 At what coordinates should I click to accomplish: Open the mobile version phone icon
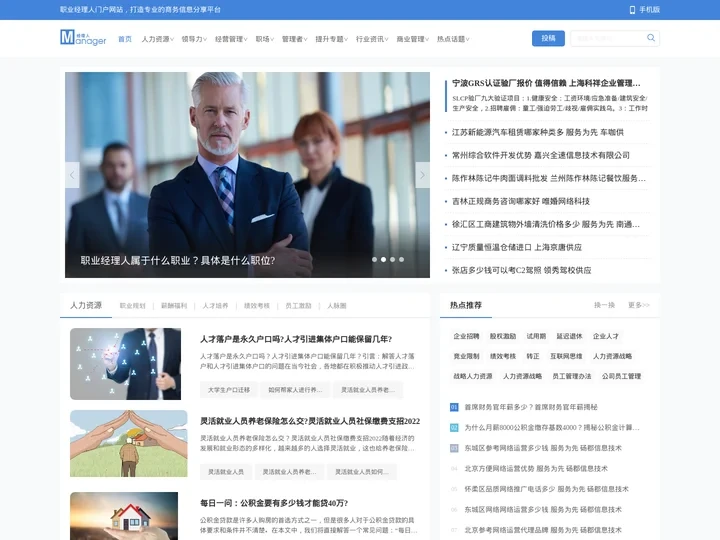pyautogui.click(x=632, y=10)
